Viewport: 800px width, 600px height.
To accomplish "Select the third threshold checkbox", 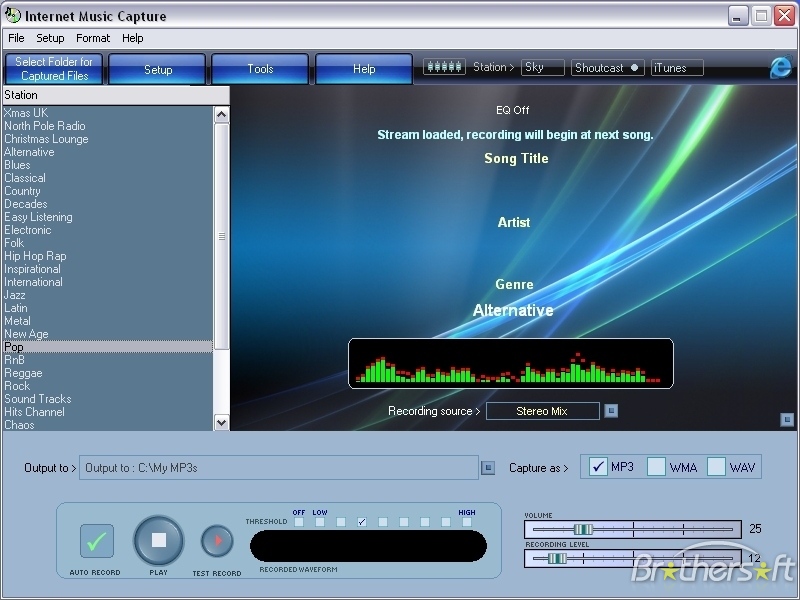I will [341, 521].
